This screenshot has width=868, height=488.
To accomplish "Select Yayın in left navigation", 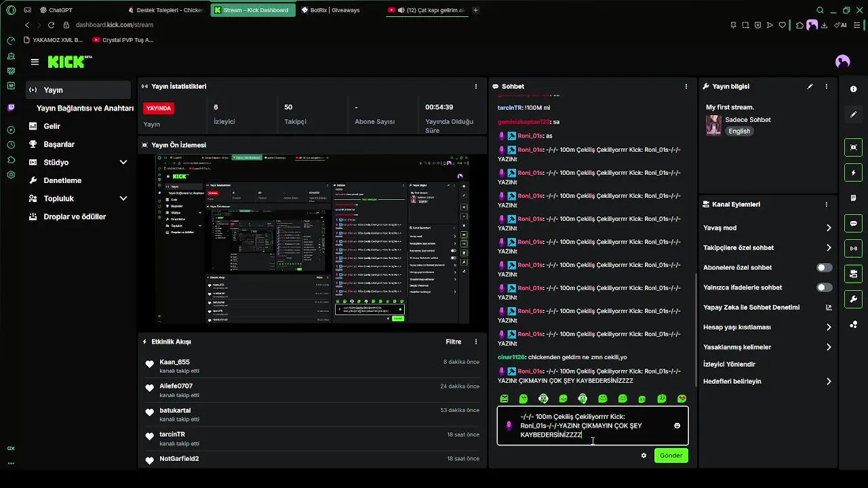I will click(78, 89).
